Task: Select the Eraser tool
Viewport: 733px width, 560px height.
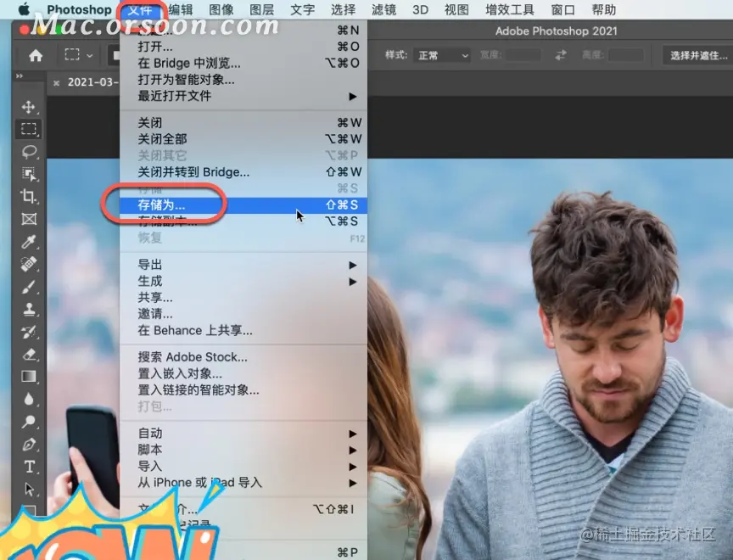Action: 29,355
